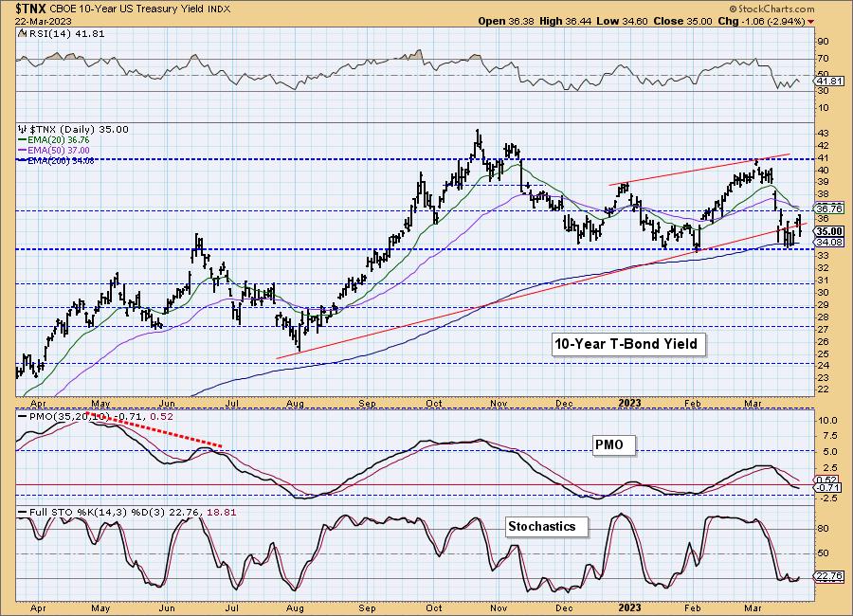Screen dimensions: 853x616
Task: Click the 43 label on the price axis
Action: (823, 134)
